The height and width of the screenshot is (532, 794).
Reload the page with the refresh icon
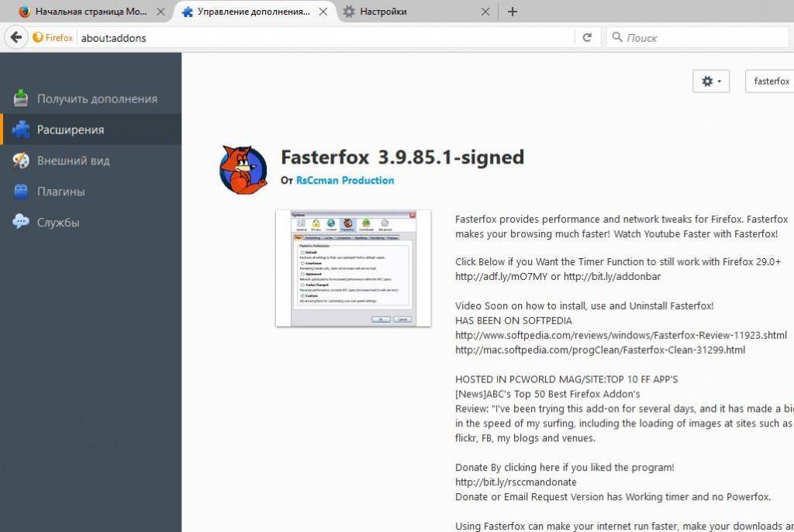pyautogui.click(x=588, y=37)
